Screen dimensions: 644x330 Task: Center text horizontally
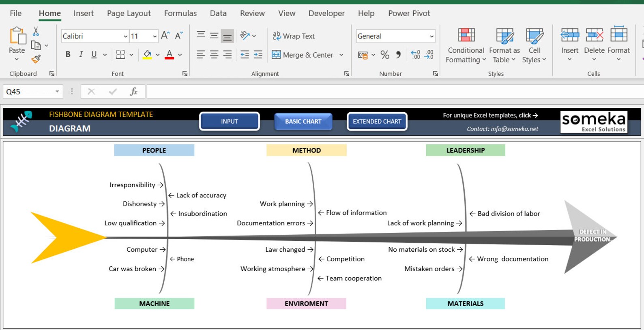click(x=214, y=55)
